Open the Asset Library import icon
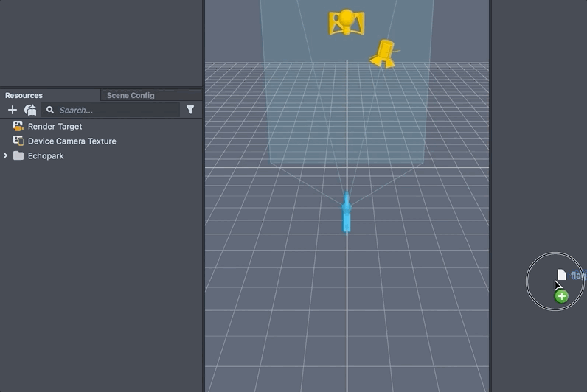Screen dimensions: 587x392 click(x=30, y=110)
